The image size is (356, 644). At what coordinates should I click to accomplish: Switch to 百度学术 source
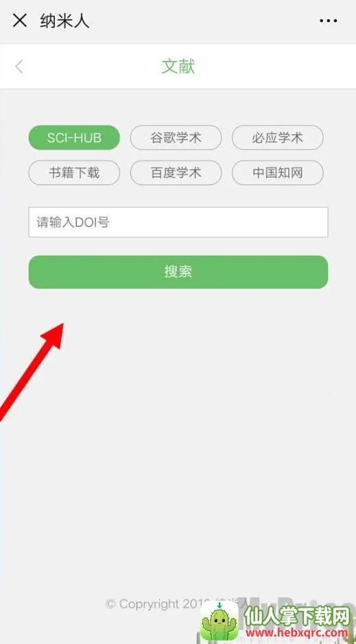176,173
